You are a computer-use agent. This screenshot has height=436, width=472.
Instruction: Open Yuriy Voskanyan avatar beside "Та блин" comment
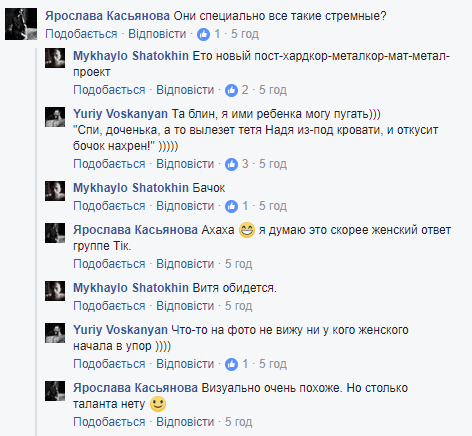(x=55, y=117)
